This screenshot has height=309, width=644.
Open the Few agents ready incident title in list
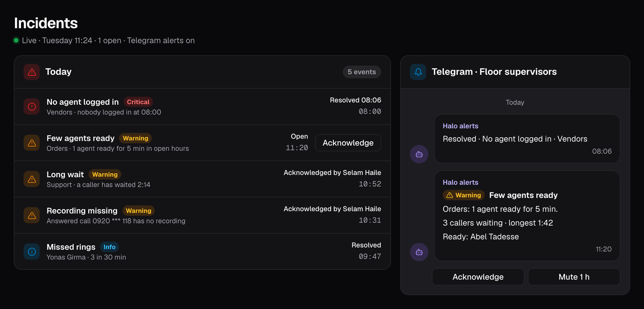coord(80,138)
